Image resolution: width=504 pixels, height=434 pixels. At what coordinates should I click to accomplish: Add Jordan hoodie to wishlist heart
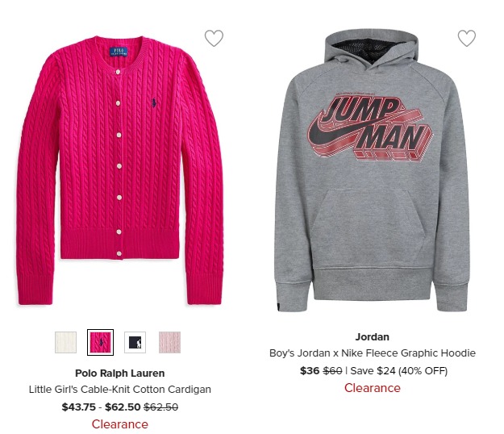coord(467,38)
